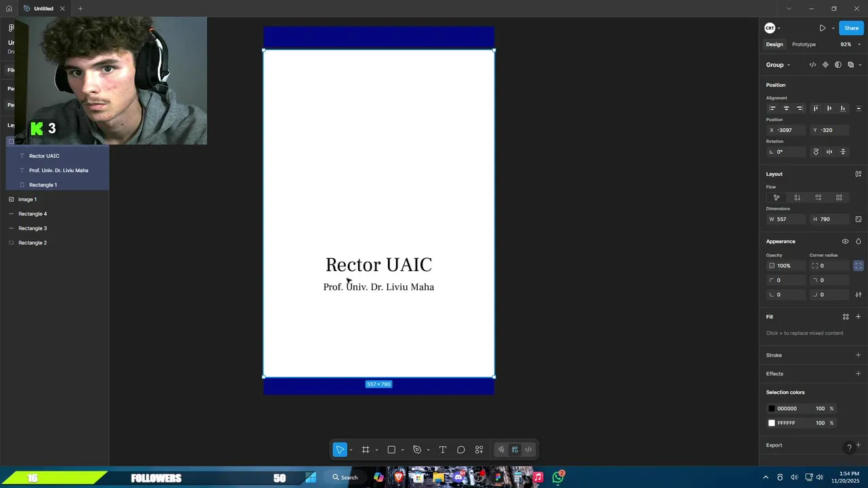Open the CRT account menu
Viewport: 868px width, 488px height.
[x=772, y=28]
